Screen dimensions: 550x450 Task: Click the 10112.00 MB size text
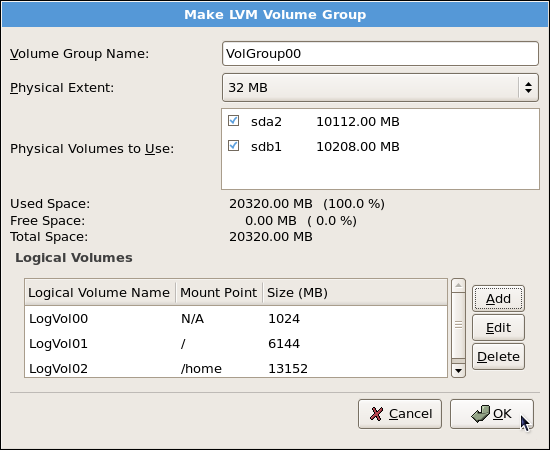[x=358, y=121]
